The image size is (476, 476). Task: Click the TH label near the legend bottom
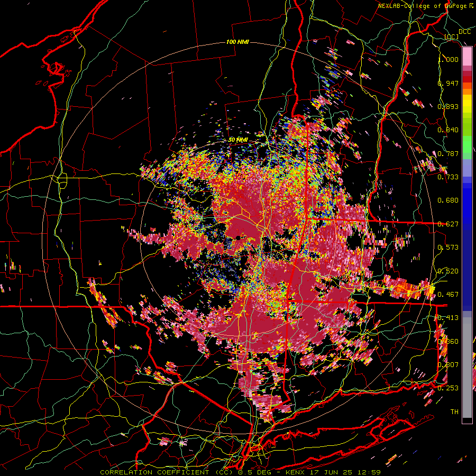point(454,412)
